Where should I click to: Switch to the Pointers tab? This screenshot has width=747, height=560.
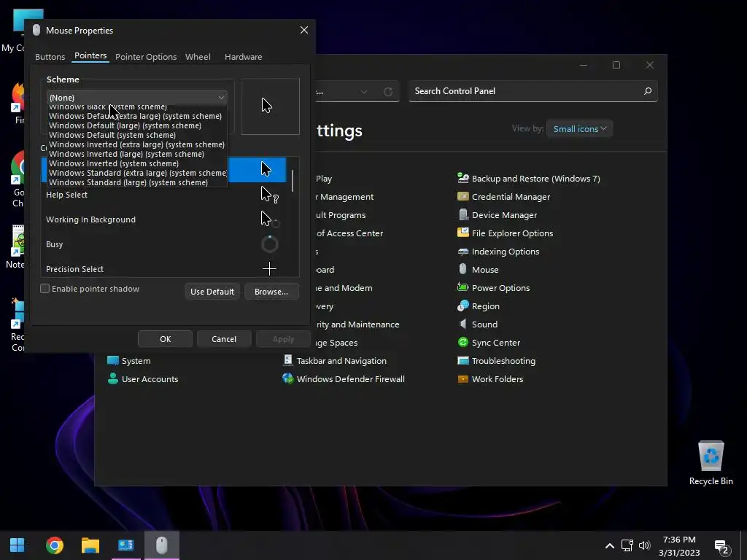pyautogui.click(x=90, y=55)
